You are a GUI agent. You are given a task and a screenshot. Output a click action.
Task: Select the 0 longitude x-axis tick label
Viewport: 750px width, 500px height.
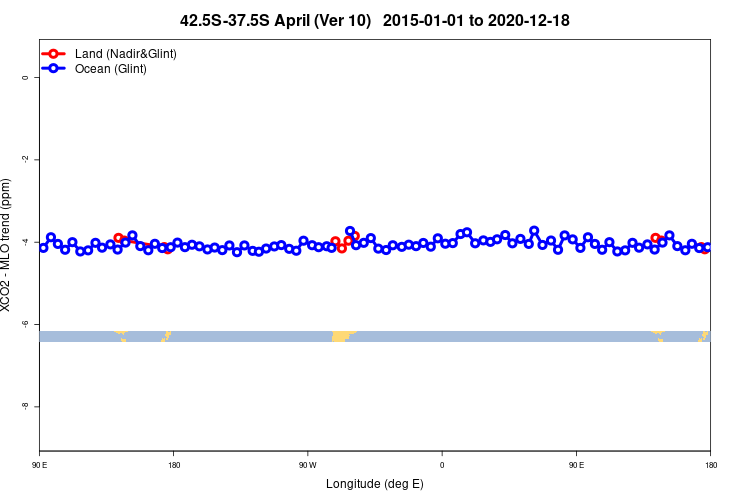(442, 465)
